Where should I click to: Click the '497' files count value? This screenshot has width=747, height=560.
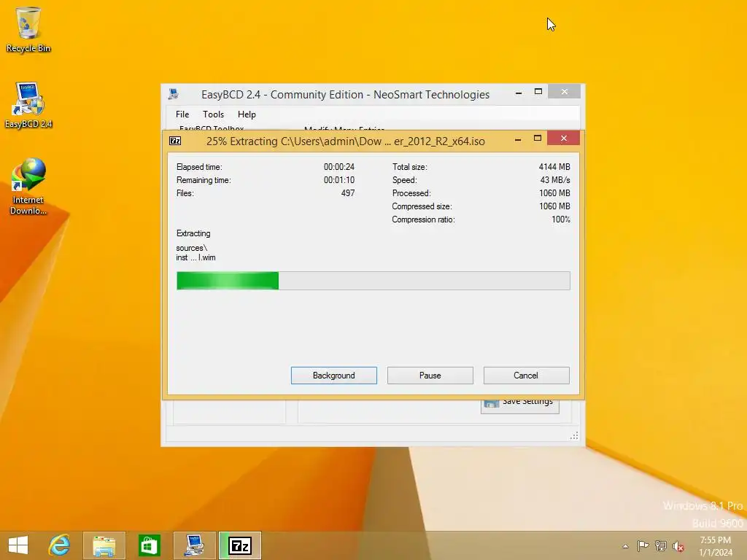pos(348,192)
